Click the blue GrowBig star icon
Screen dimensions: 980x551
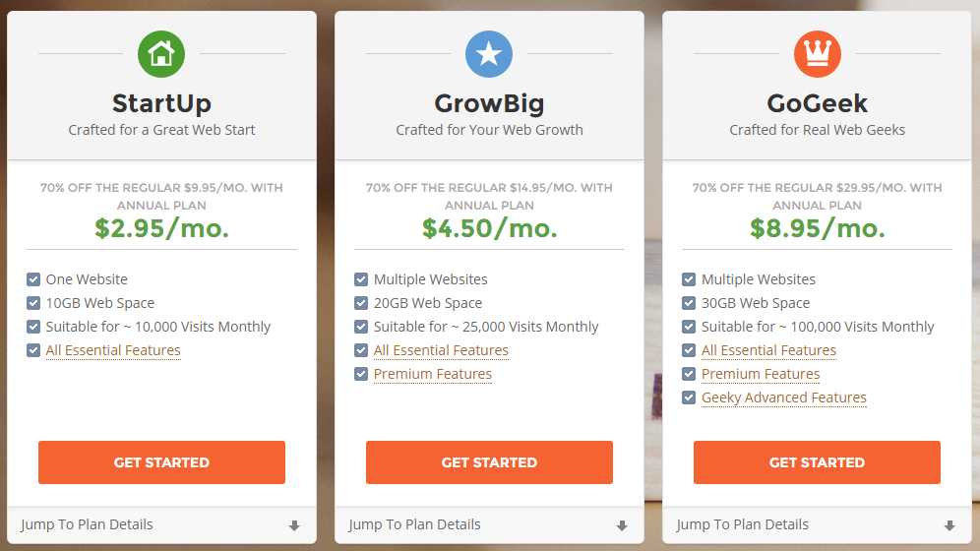click(489, 54)
